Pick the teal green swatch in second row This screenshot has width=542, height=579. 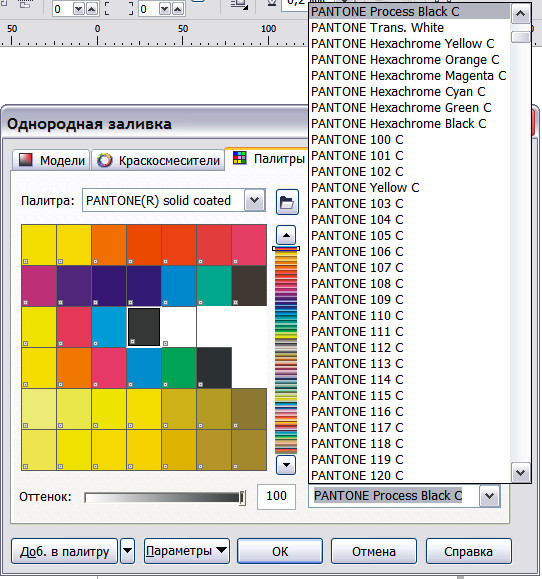214,286
